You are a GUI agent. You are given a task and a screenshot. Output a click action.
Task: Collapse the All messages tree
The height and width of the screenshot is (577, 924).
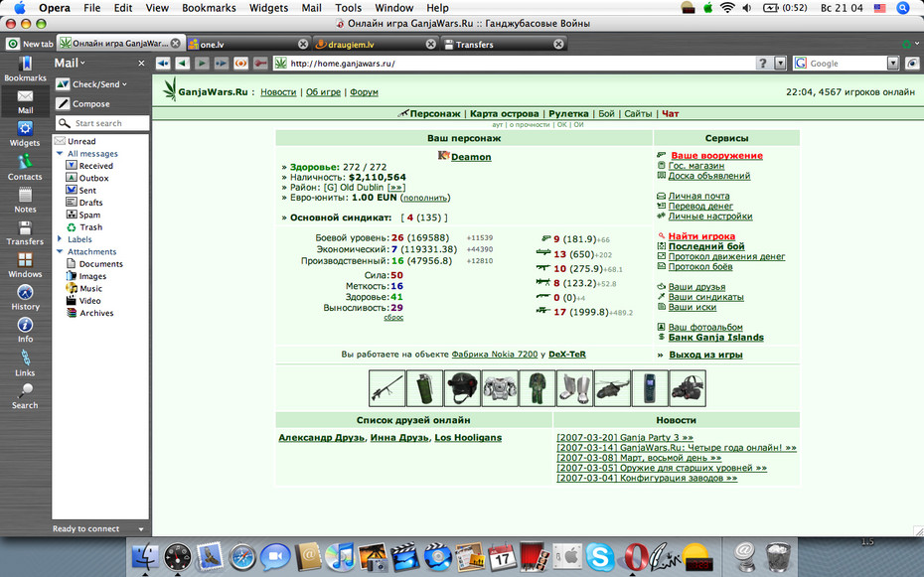tap(60, 154)
